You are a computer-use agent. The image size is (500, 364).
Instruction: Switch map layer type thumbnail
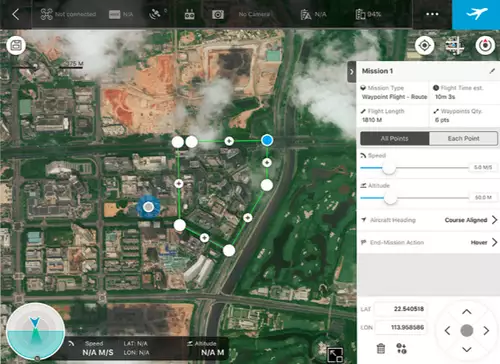(455, 45)
